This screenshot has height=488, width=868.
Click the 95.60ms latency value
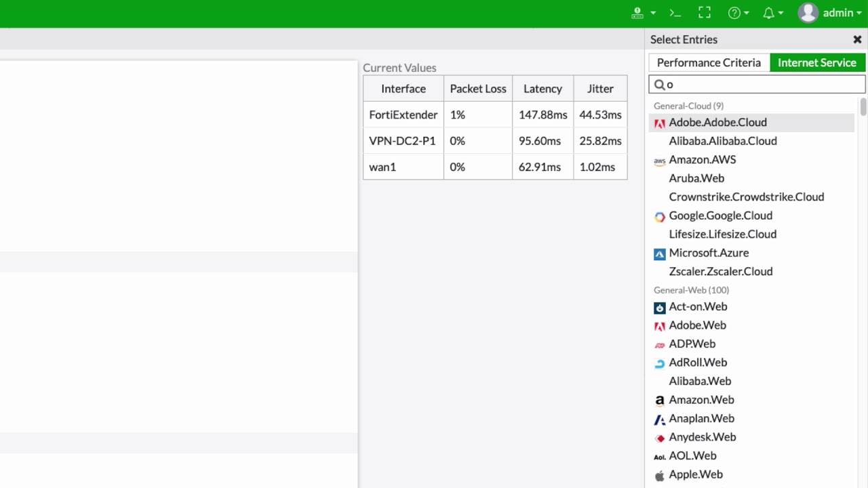coord(540,141)
